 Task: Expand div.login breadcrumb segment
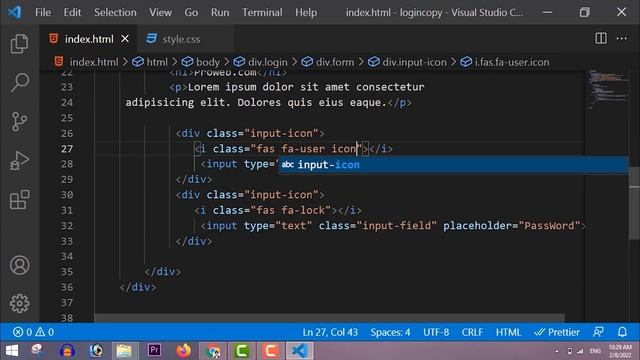260,62
